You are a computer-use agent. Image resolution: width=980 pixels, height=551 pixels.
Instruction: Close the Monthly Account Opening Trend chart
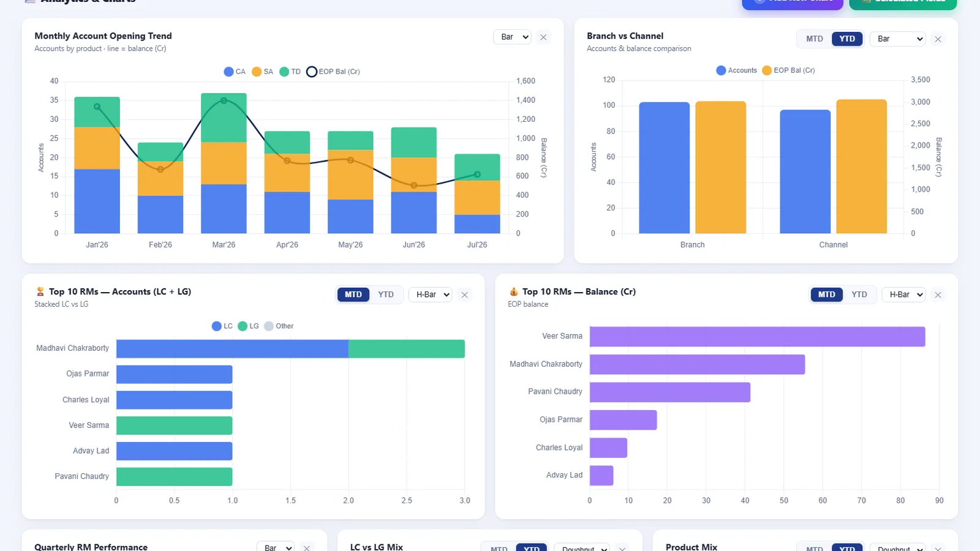tap(543, 37)
